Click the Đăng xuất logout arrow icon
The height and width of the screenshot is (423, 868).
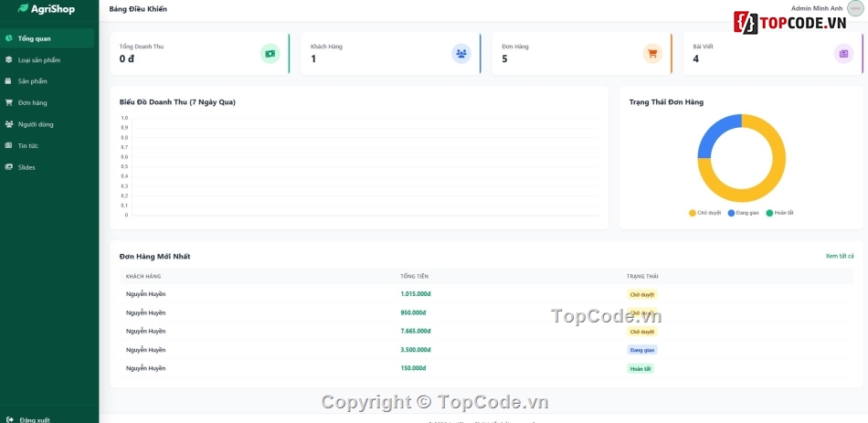tap(11, 419)
